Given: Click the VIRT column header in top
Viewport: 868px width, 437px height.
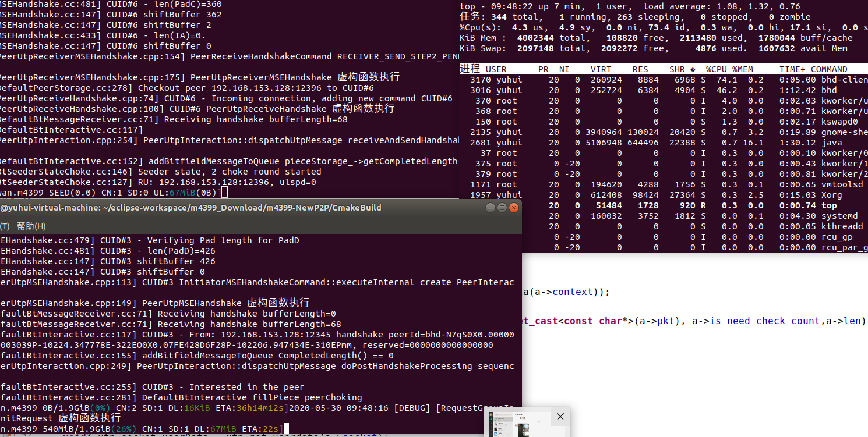Looking at the screenshot, I should click(x=601, y=69).
